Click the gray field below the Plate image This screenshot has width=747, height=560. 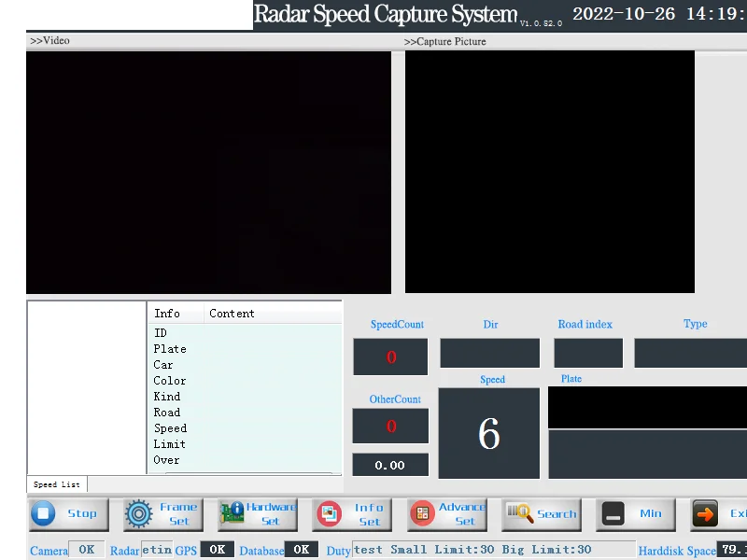[x=647, y=455]
